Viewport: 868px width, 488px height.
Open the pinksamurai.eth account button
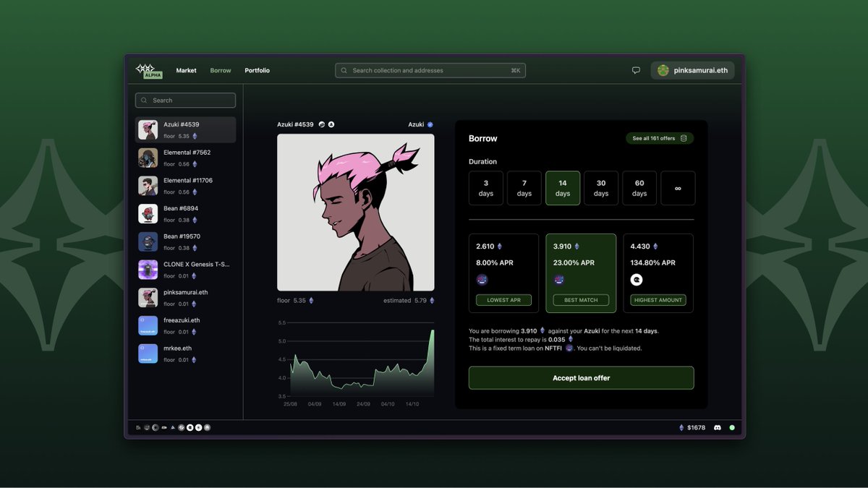(693, 70)
